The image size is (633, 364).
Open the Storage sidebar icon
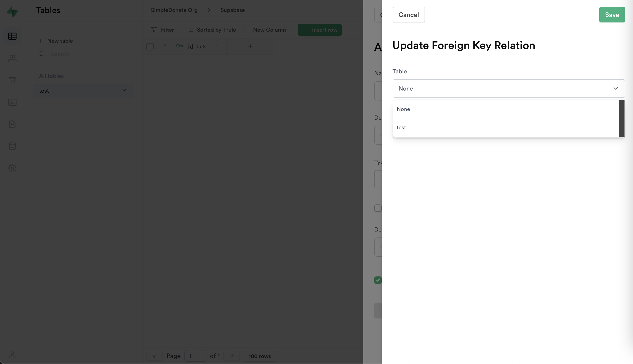(x=12, y=80)
